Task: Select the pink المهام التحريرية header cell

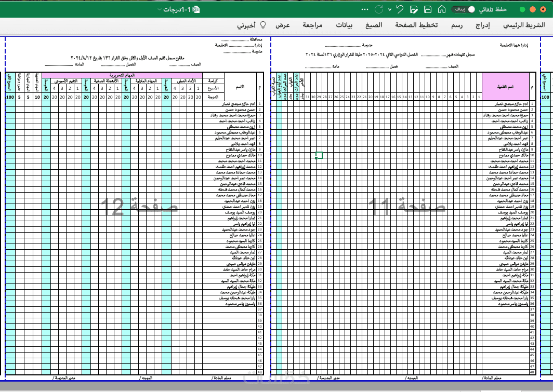Action: 122,75
